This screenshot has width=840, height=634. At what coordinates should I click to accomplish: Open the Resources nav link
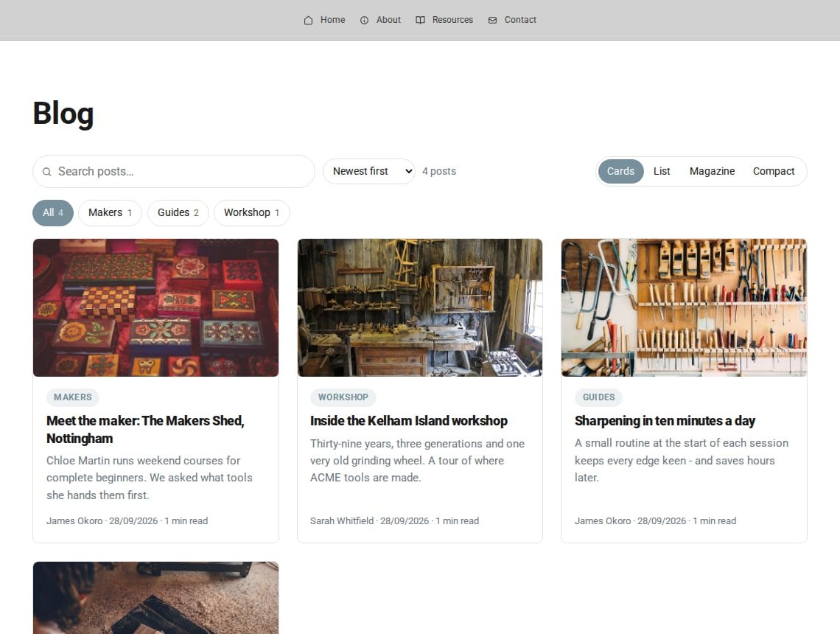(x=444, y=20)
